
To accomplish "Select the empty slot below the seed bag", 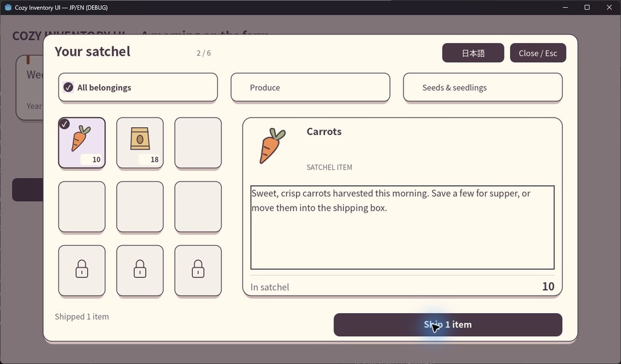I will 140,207.
